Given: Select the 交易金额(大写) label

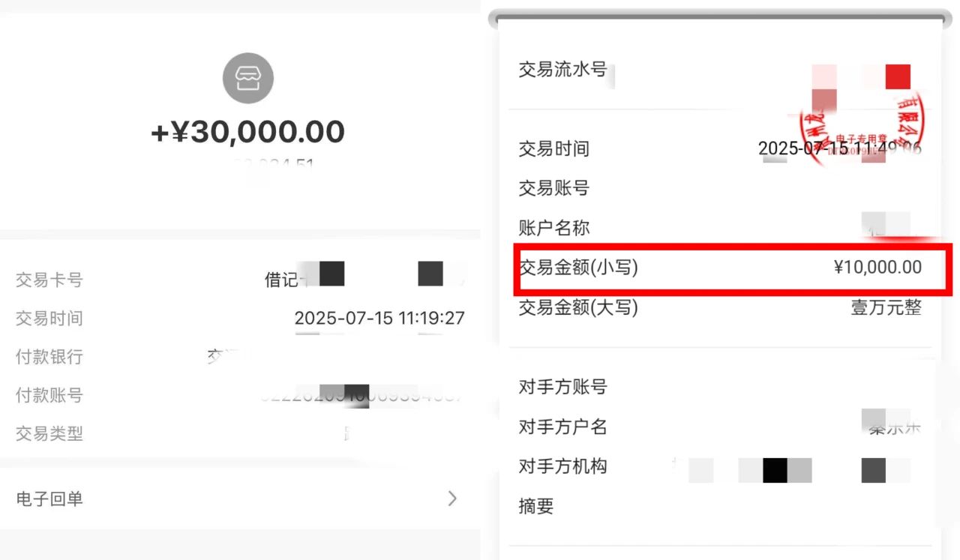Looking at the screenshot, I should 578,307.
